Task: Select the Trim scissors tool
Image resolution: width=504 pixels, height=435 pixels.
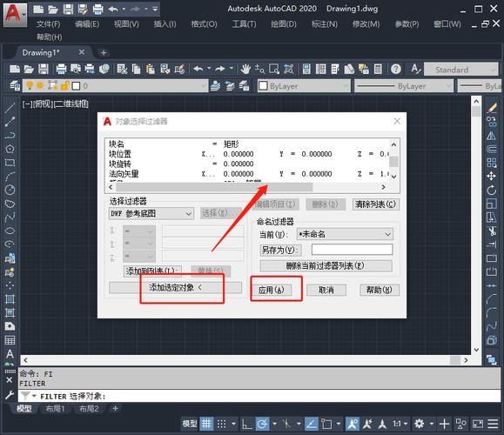Action: click(492, 231)
